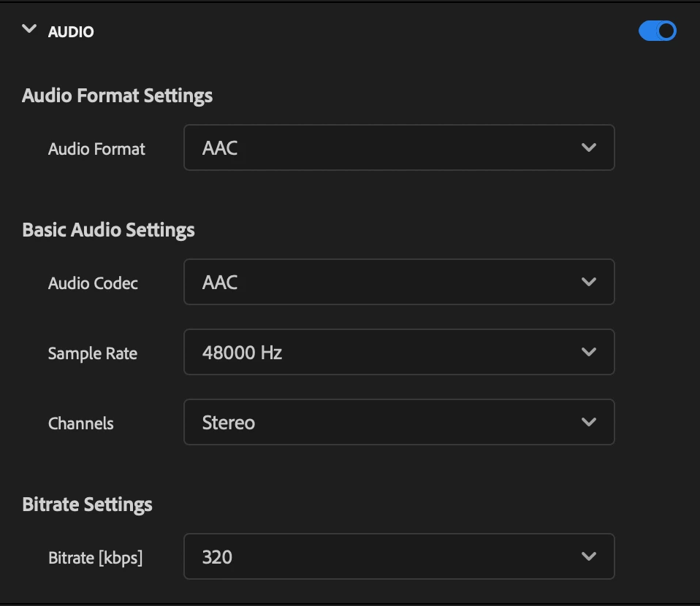Click the Audio Format Settings heading

coord(118,96)
